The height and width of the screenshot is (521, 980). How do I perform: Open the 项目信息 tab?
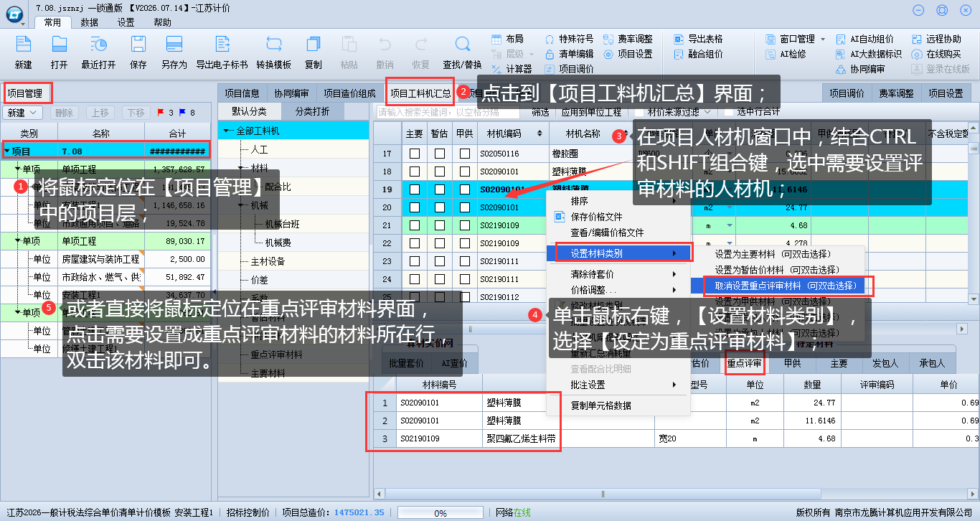point(242,93)
